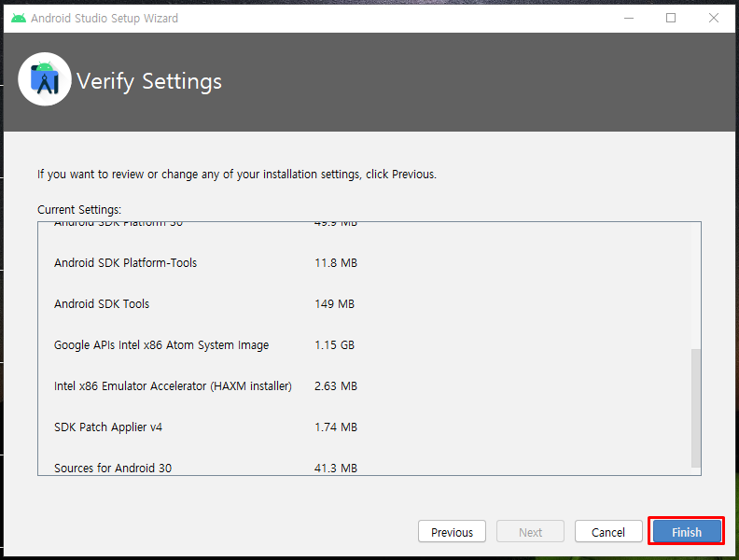Viewport: 739px width, 560px height.
Task: Click the 2.63 MB size value
Action: [336, 386]
